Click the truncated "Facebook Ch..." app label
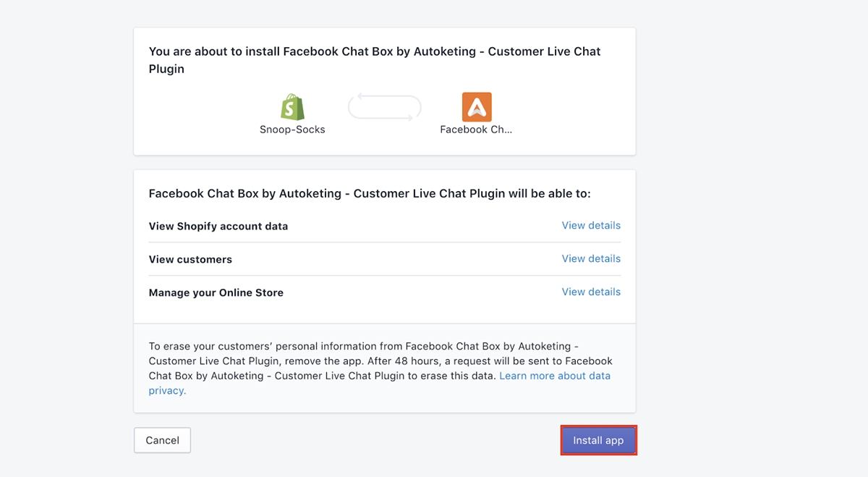Image resolution: width=868 pixels, height=477 pixels. [476, 130]
